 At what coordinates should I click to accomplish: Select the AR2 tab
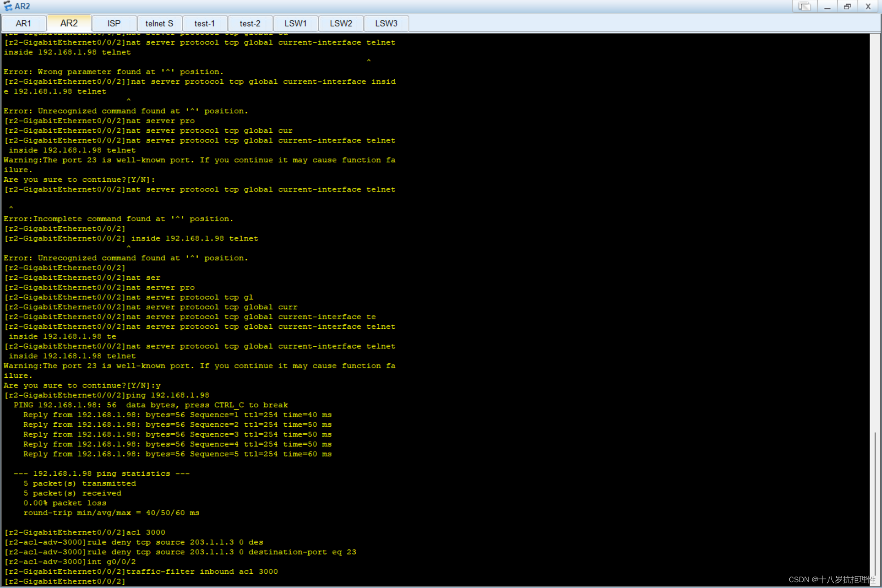tap(69, 23)
